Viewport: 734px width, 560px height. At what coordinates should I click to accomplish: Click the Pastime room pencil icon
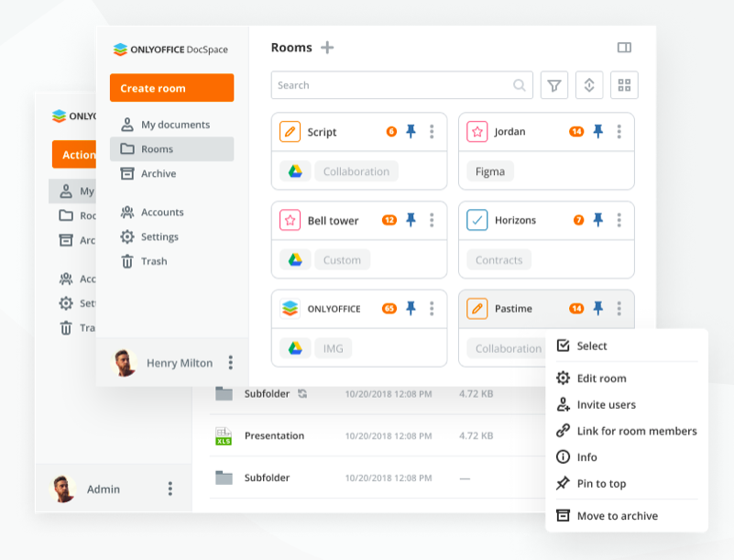pos(477,309)
